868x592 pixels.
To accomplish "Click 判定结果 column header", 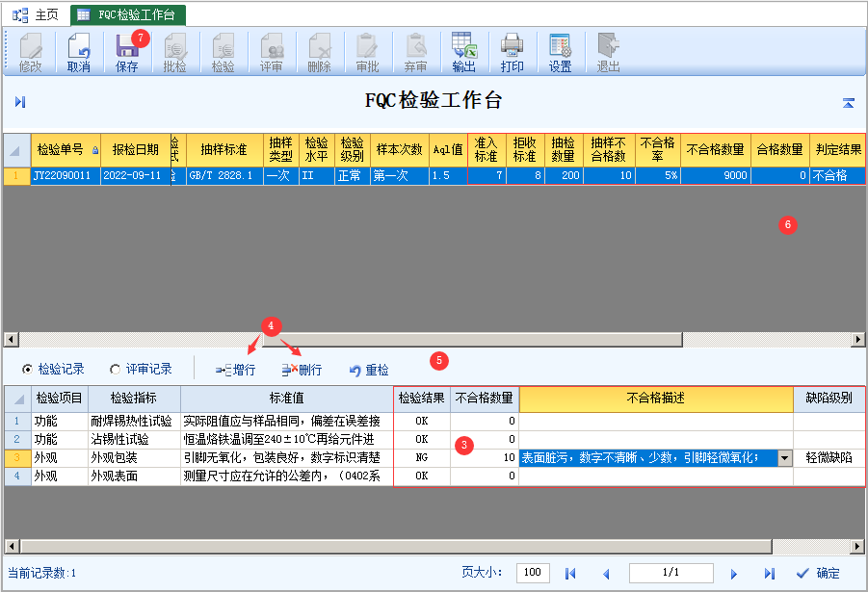I will pos(837,149).
